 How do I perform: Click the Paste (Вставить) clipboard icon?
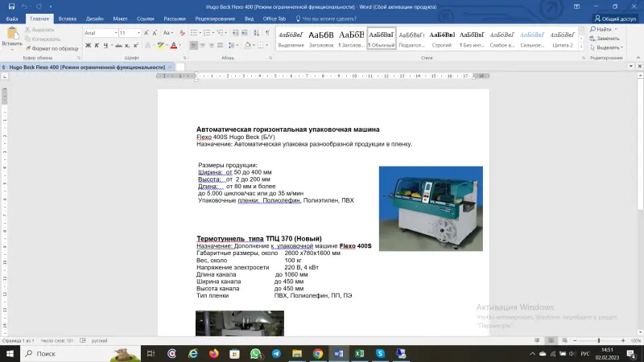click(13, 34)
